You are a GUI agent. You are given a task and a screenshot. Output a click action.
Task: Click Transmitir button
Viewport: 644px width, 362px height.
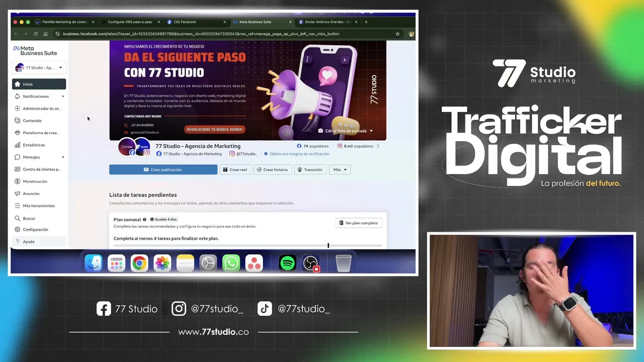pyautogui.click(x=310, y=169)
